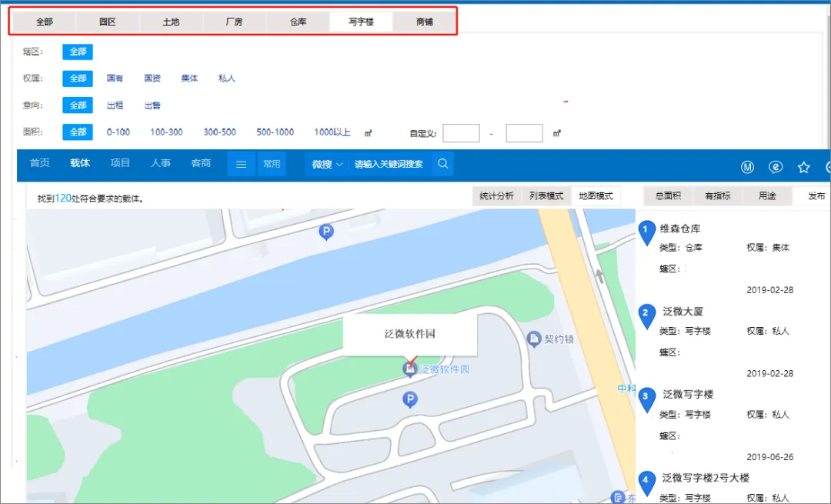Select map pin number 1
The width and height of the screenshot is (831, 504).
(x=647, y=230)
